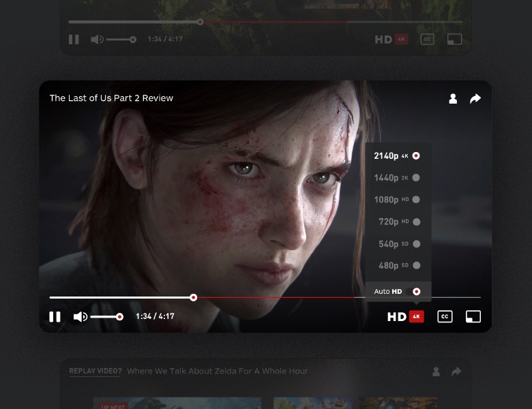The height and width of the screenshot is (409, 532).
Task: Mute audio in the main player
Action: (x=80, y=317)
